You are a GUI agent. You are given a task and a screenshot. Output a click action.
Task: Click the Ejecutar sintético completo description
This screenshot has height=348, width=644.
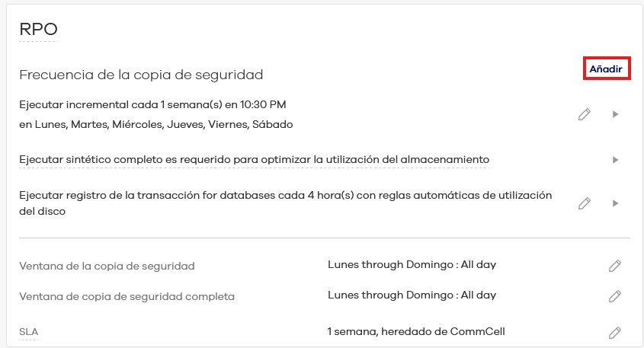(x=254, y=159)
